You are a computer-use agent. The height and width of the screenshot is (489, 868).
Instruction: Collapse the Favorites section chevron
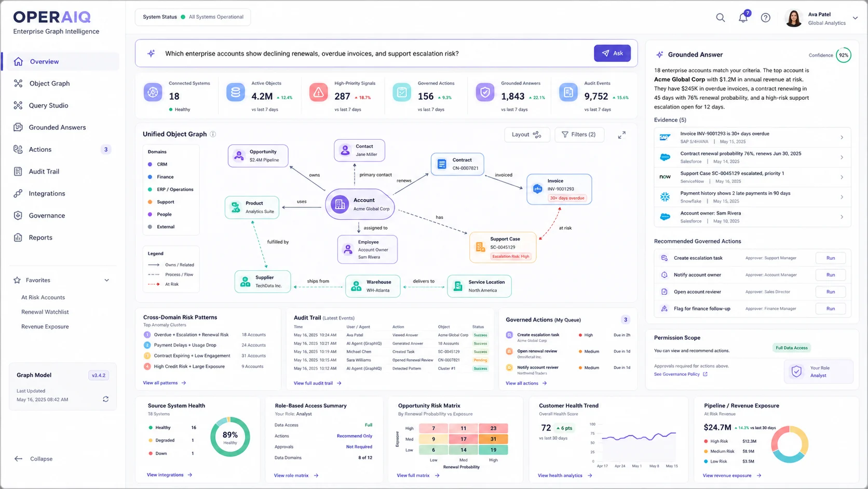[107, 280]
